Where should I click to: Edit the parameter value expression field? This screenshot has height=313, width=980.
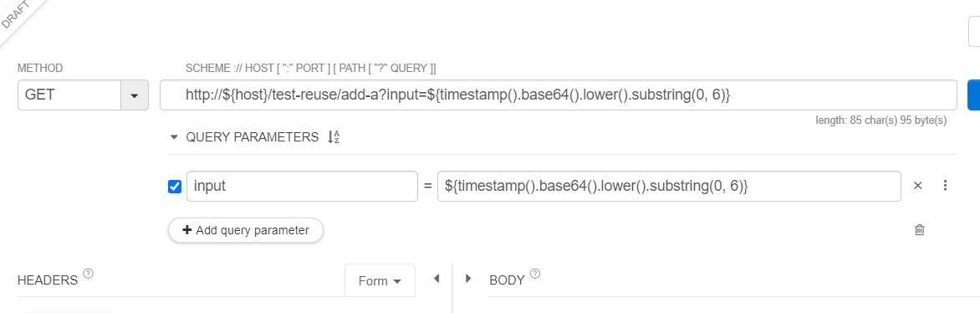pyautogui.click(x=670, y=186)
